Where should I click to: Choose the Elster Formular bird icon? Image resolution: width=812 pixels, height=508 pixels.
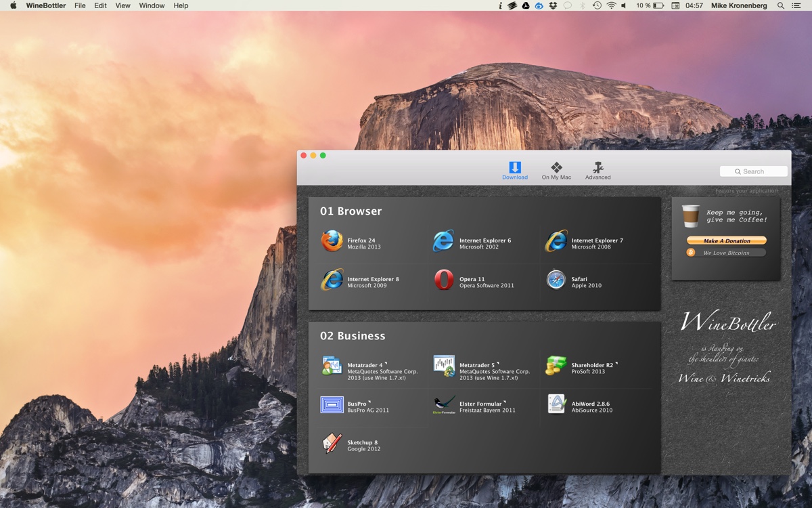tap(444, 404)
